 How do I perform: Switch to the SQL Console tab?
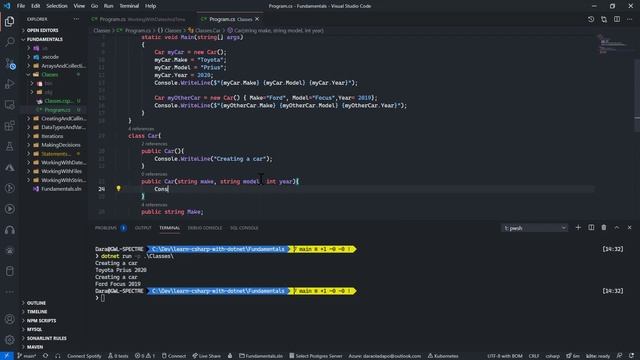(x=244, y=228)
